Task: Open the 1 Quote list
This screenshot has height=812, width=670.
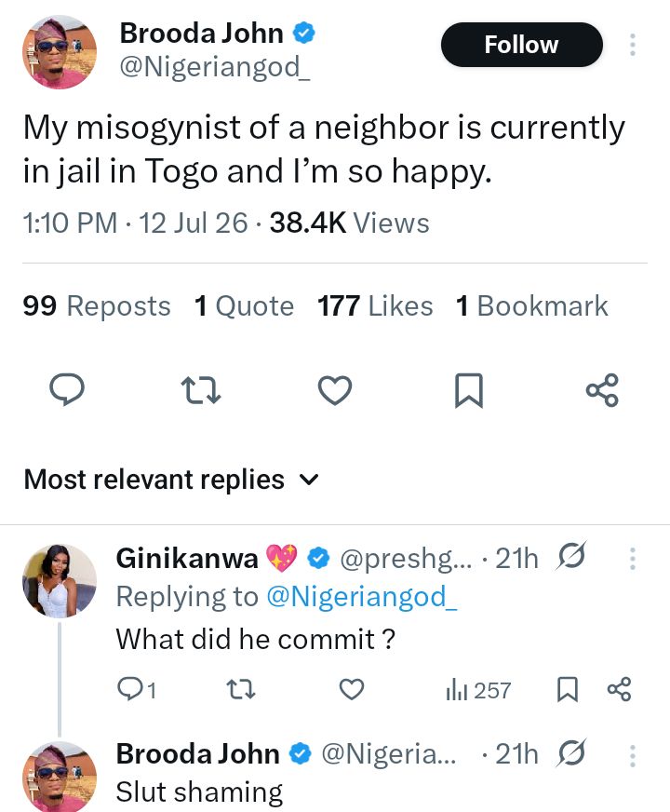Action: tap(244, 305)
